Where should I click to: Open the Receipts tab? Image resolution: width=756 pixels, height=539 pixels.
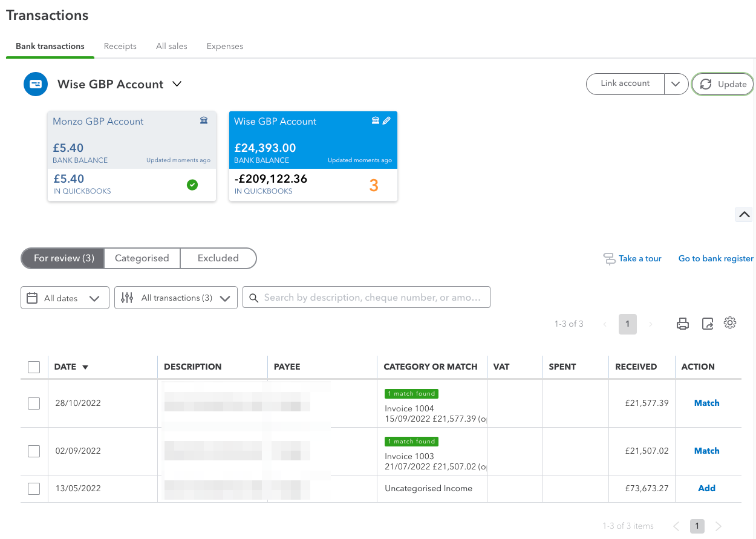120,46
